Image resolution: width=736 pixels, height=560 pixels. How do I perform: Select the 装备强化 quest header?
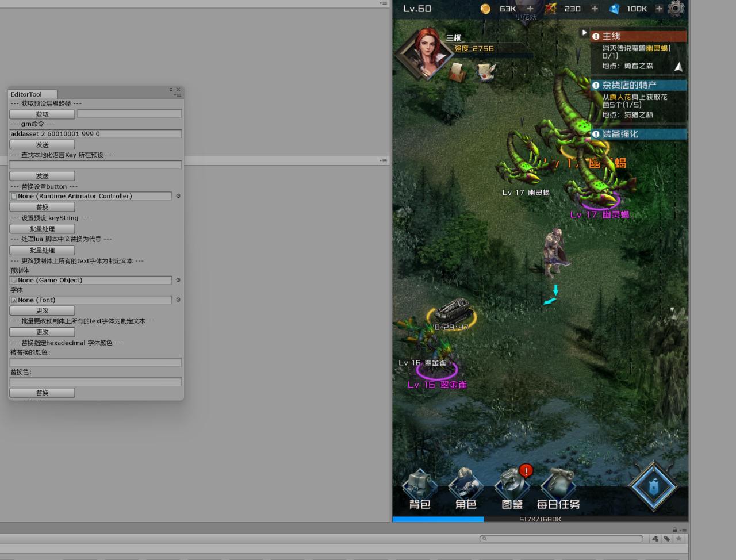coord(638,134)
